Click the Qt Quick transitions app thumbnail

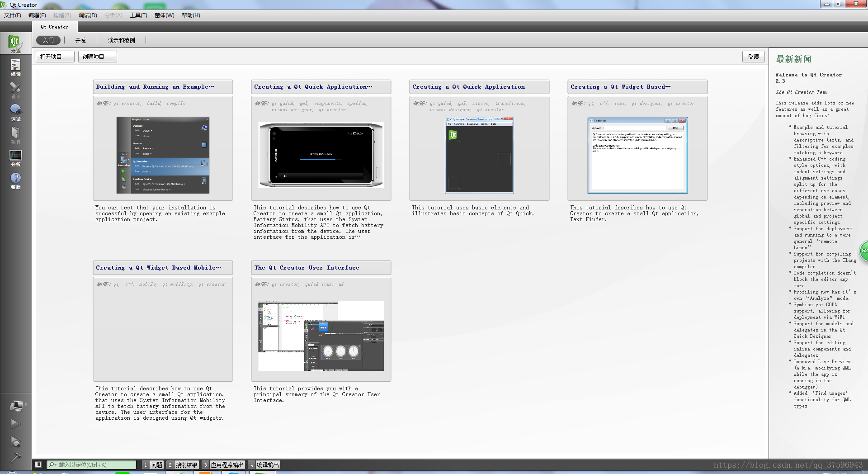pos(479,155)
